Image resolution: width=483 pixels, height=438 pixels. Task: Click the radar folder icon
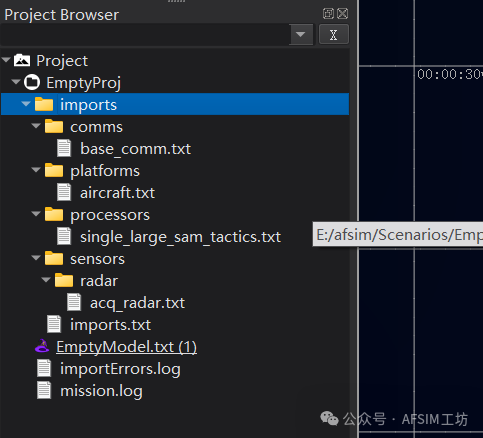pyautogui.click(x=64, y=280)
